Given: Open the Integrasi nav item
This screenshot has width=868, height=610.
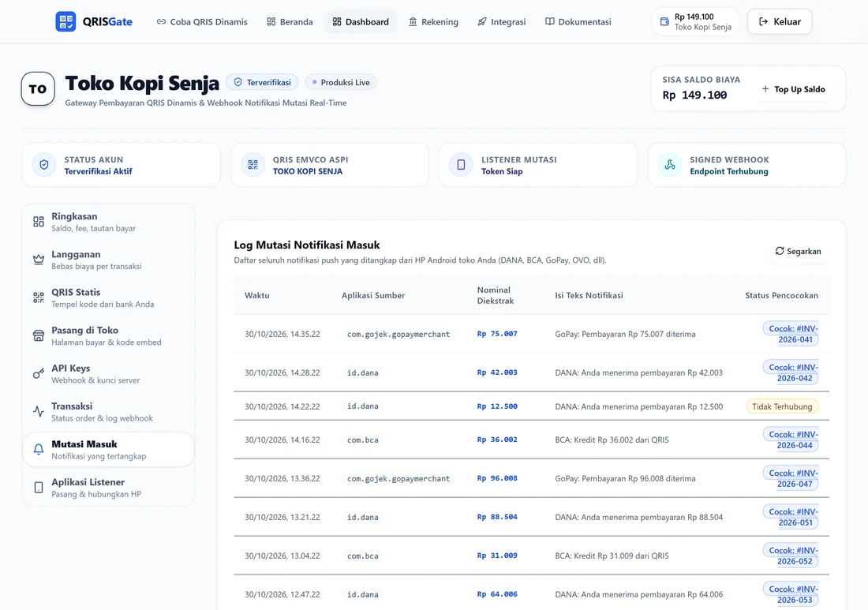Looking at the screenshot, I should pyautogui.click(x=502, y=21).
